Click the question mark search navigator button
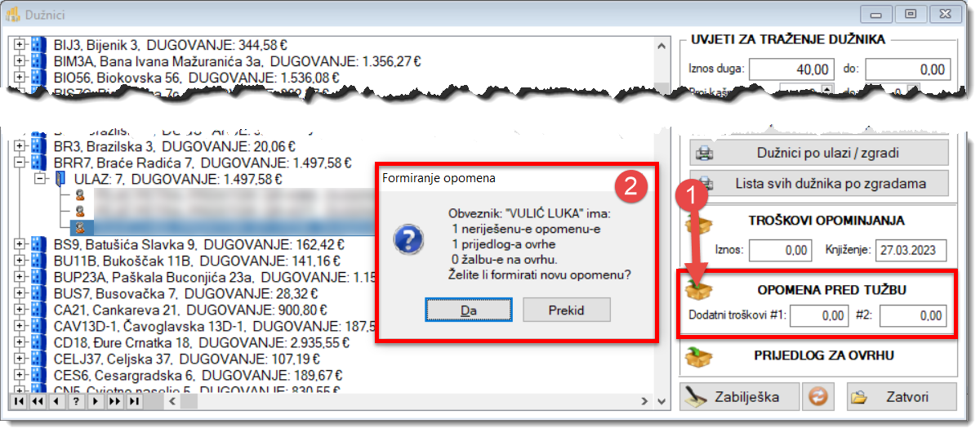The image size is (980, 433). click(76, 401)
